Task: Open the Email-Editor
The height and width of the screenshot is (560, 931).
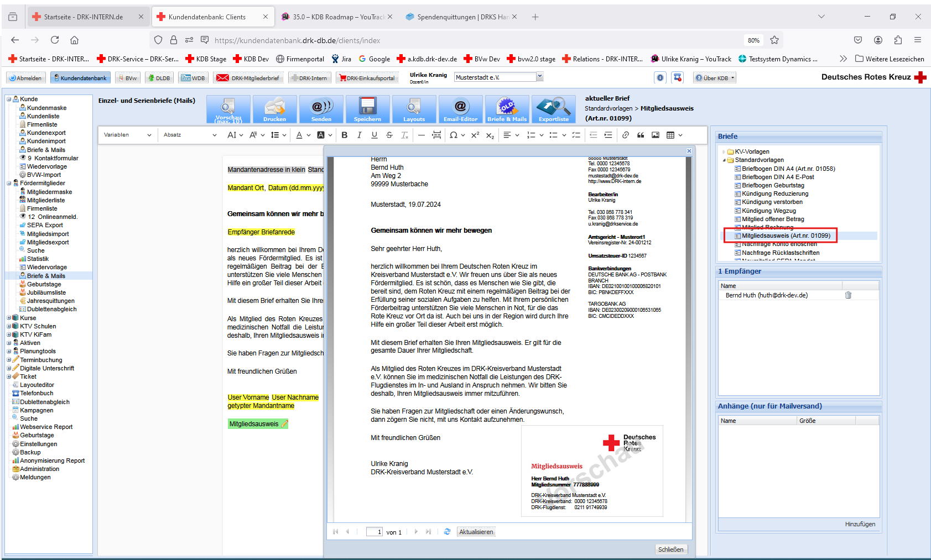Action: [460, 109]
